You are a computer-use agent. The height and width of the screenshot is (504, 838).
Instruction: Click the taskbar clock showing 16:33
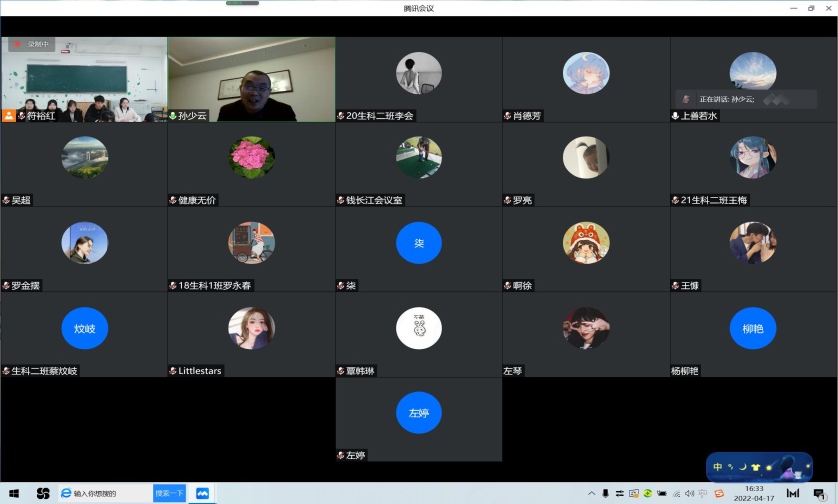coord(755,493)
